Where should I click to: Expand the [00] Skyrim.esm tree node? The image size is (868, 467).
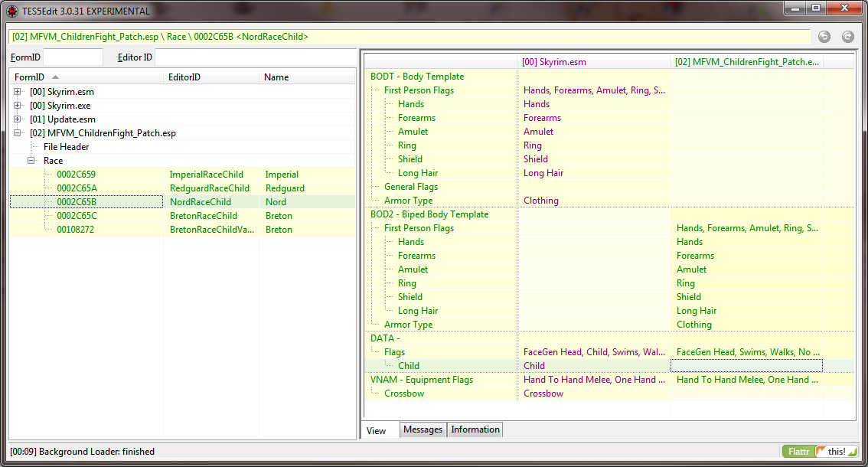click(x=18, y=92)
